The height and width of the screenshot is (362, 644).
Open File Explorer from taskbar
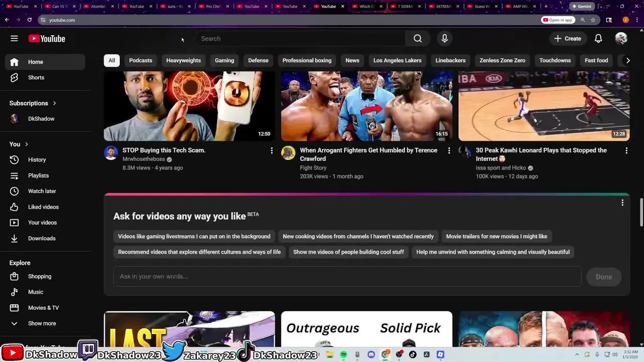[x=330, y=354]
